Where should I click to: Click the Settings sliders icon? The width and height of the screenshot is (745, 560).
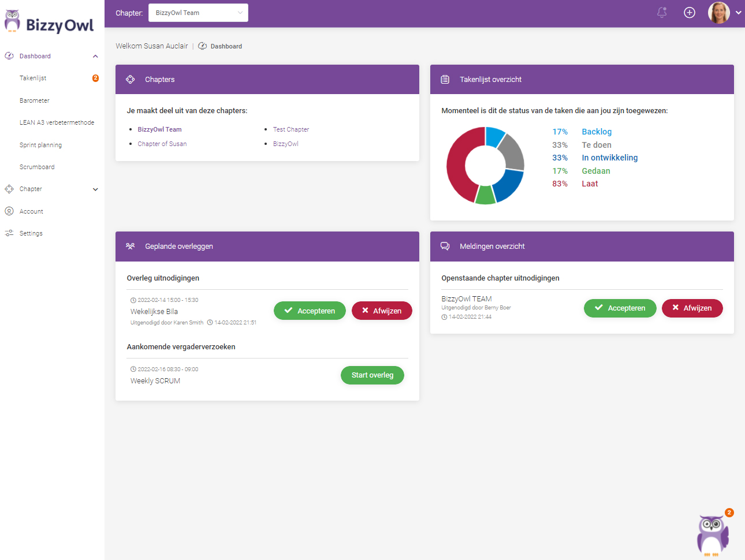click(9, 233)
